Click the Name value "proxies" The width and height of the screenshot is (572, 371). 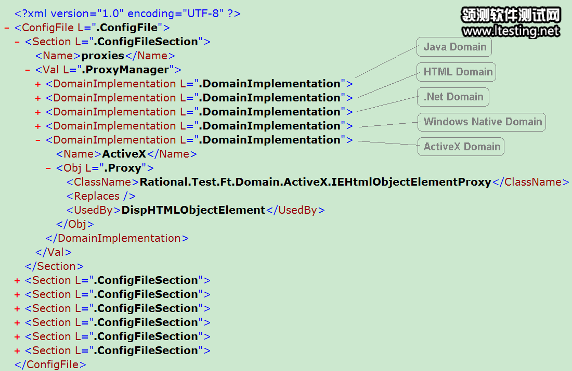103,56
